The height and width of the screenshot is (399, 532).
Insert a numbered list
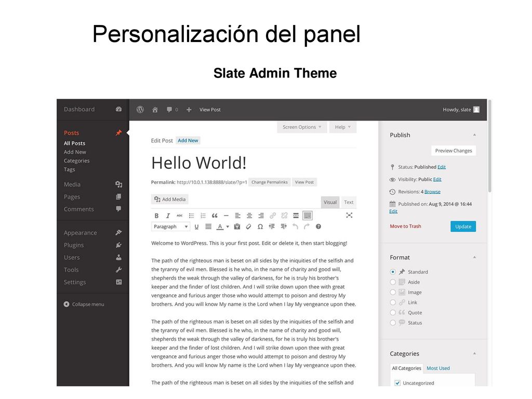(x=203, y=216)
